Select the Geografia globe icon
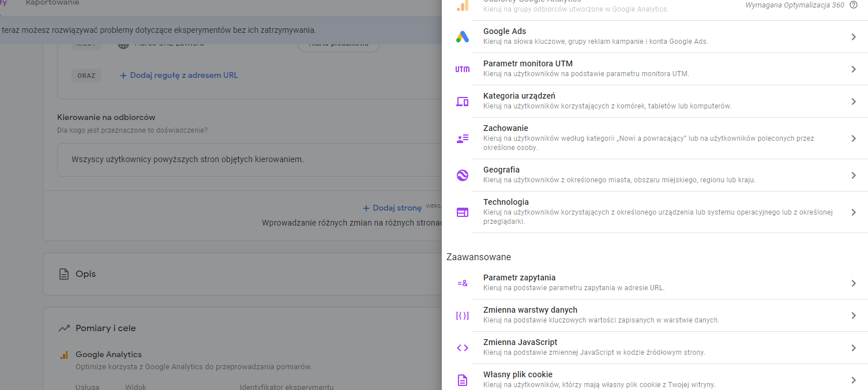The width and height of the screenshot is (868, 390). point(462,175)
